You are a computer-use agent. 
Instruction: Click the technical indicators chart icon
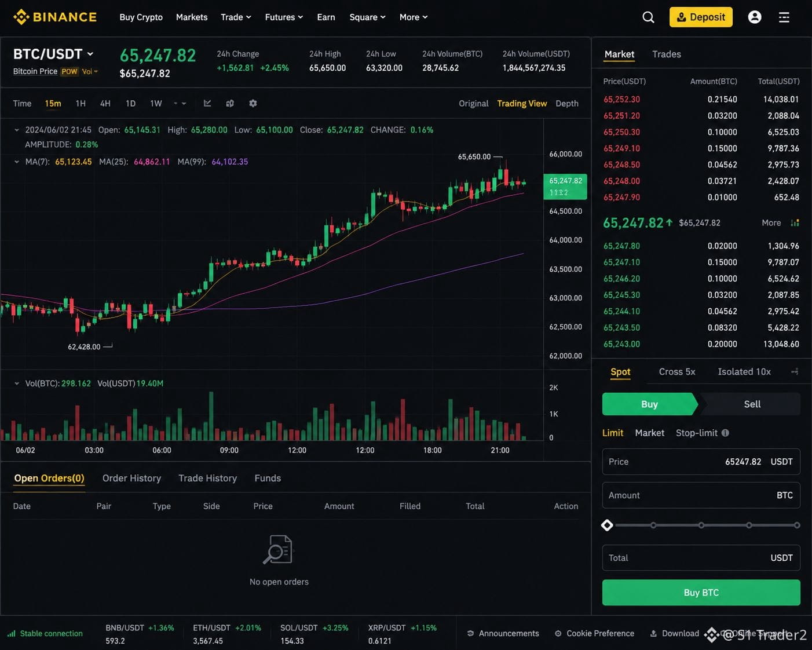(207, 103)
